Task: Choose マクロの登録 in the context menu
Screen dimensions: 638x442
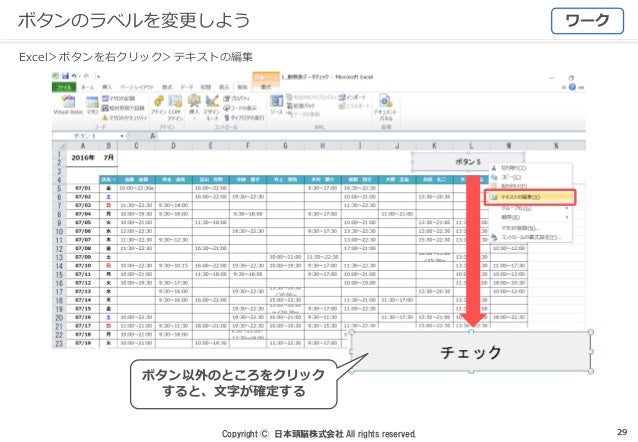Action: 529,228
